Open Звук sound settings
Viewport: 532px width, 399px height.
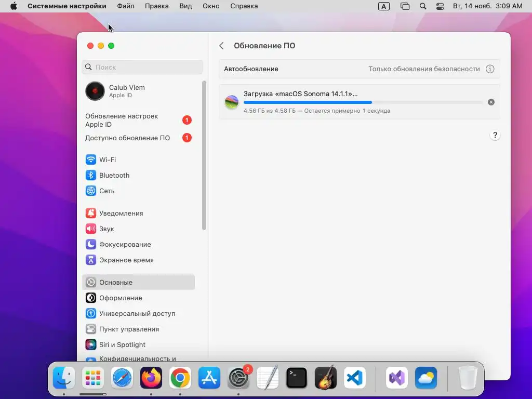click(138, 229)
